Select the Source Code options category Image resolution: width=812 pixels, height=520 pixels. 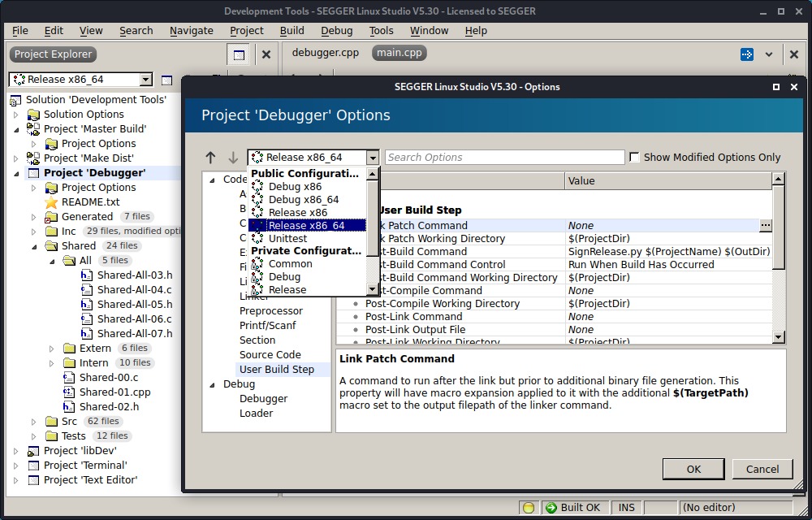pos(270,355)
